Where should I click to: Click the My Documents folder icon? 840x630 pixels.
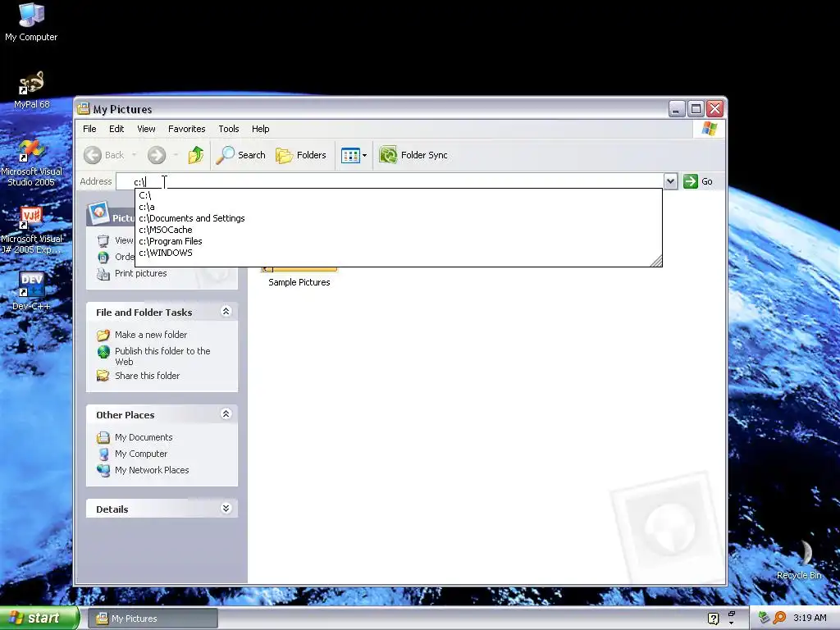coord(103,438)
